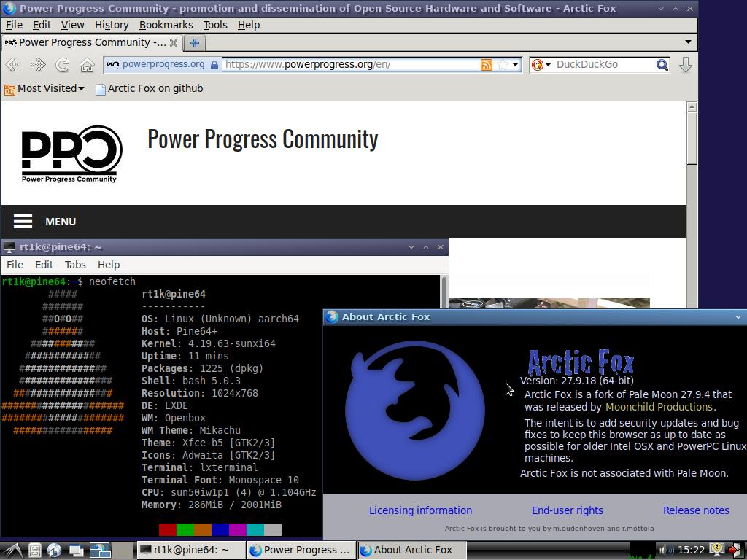Image resolution: width=747 pixels, height=560 pixels.
Task: Click the padlock site identity icon
Action: (x=214, y=65)
